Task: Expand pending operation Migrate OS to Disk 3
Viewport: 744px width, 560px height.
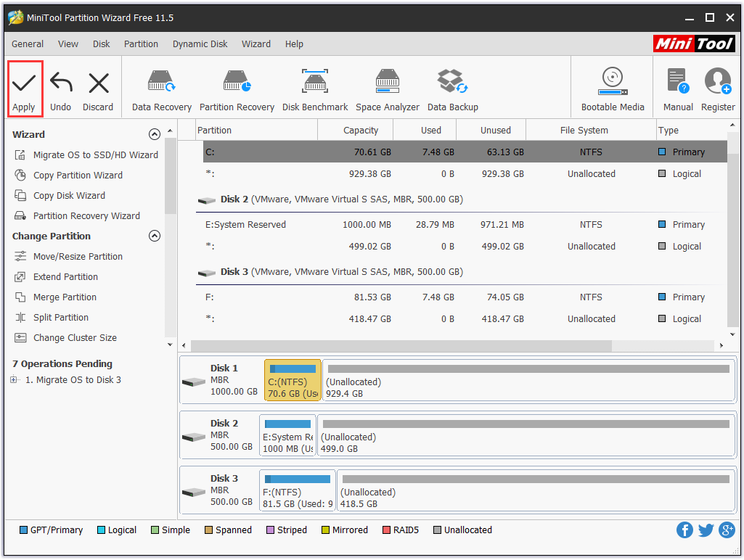Action: point(14,380)
